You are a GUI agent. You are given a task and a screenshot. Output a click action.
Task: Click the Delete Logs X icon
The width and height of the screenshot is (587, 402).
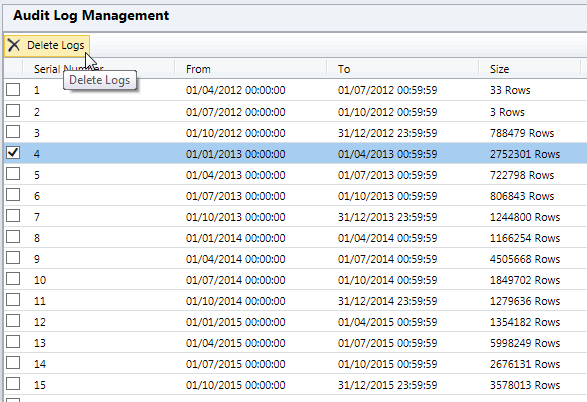(x=14, y=45)
